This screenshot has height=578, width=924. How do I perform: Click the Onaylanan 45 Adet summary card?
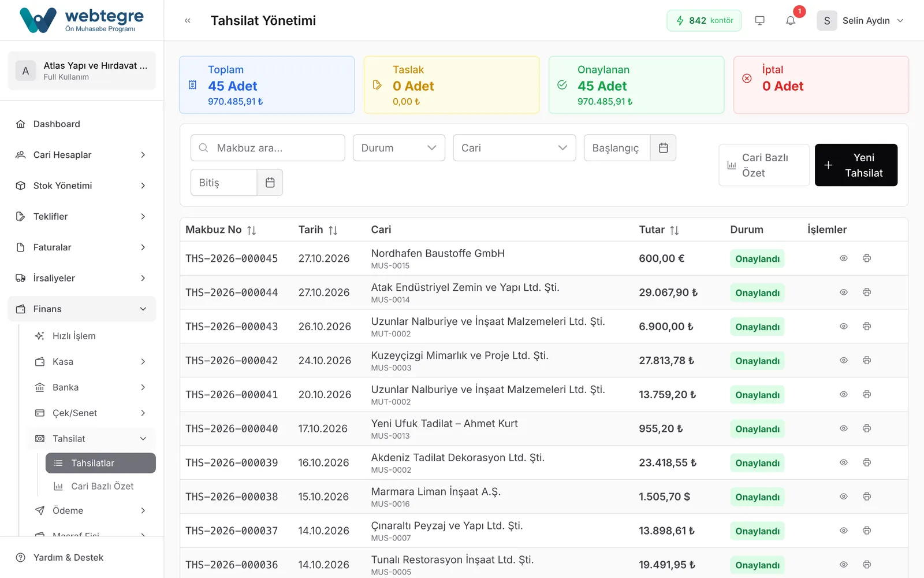636,85
